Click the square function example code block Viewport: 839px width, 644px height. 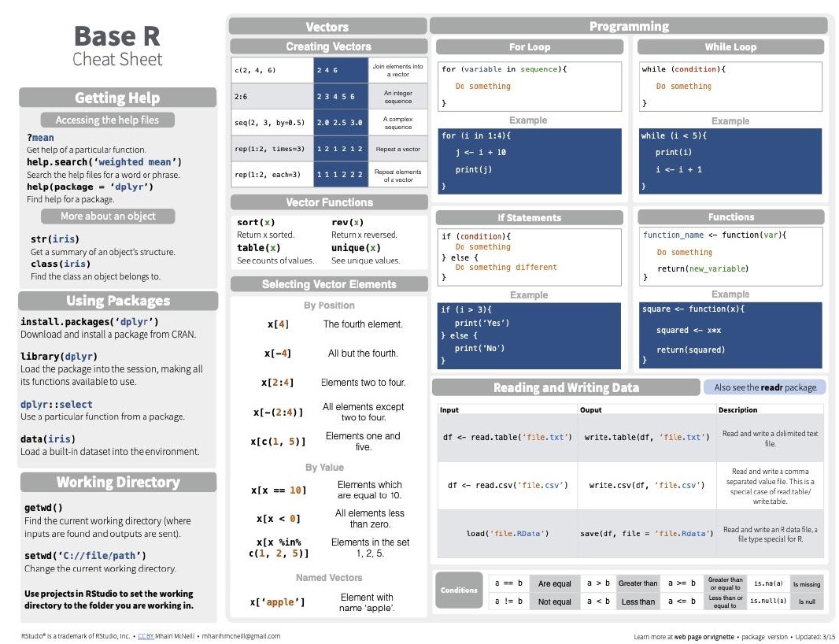730,334
